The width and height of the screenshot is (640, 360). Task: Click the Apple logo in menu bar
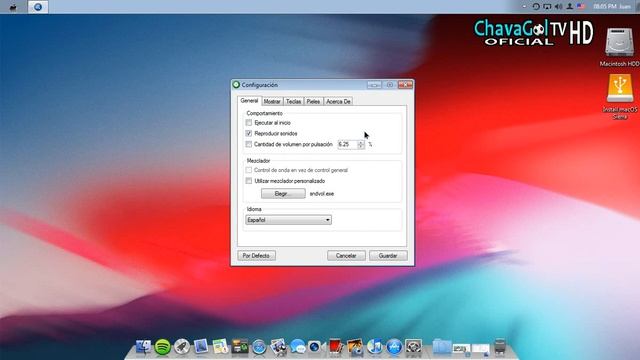tap(13, 7)
